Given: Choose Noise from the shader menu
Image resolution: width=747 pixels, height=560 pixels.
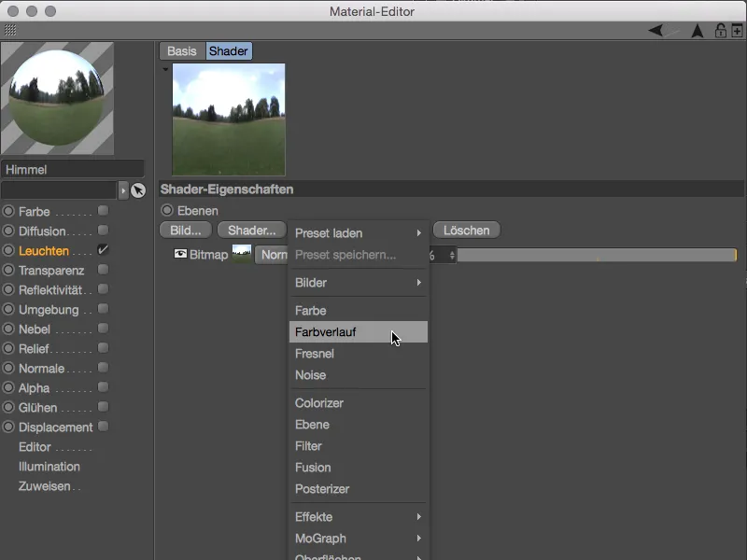Looking at the screenshot, I should [x=359, y=375].
